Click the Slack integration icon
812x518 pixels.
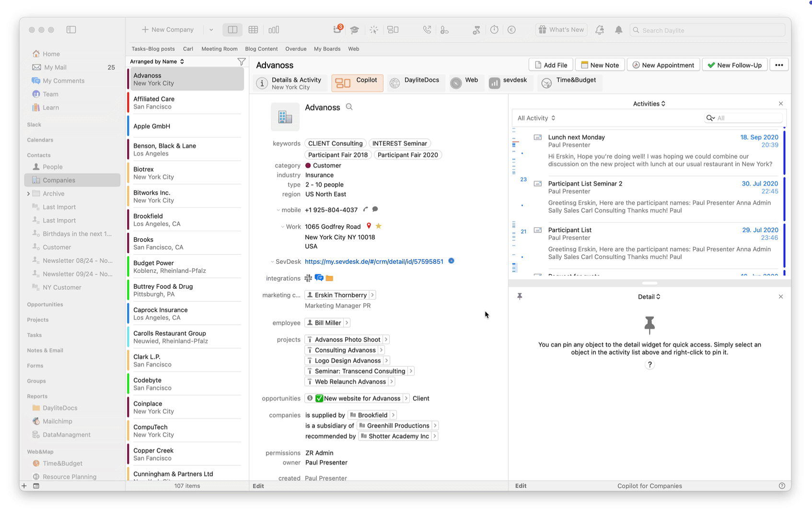pyautogui.click(x=308, y=278)
